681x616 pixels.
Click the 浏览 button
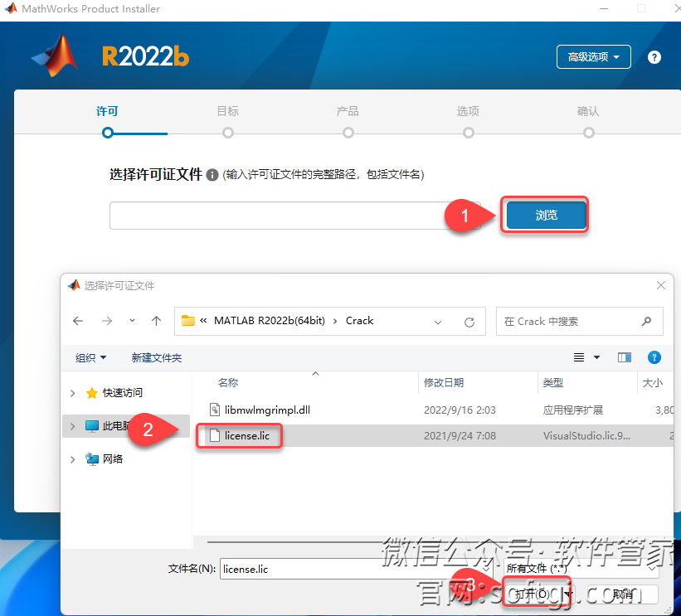pyautogui.click(x=546, y=215)
